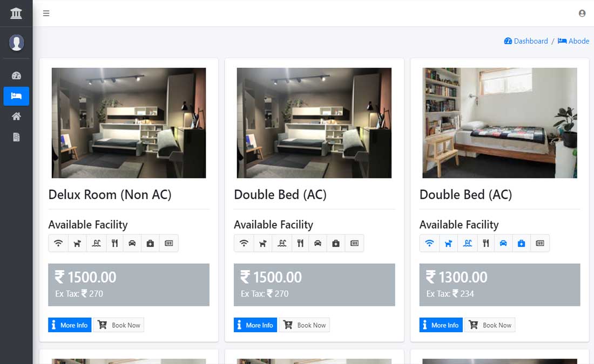The width and height of the screenshot is (594, 364).
Task: Select the home icon in the sidebar
Action: 16,116
